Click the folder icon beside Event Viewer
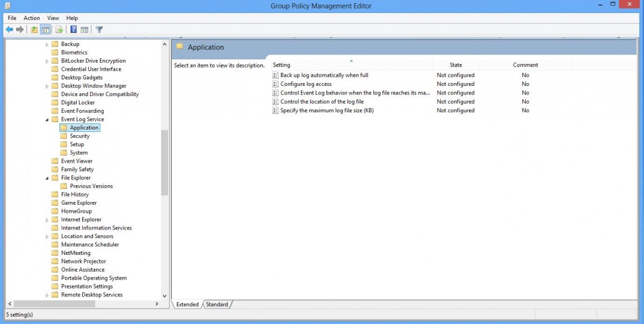Screen dimensions: 644x324 [55, 161]
